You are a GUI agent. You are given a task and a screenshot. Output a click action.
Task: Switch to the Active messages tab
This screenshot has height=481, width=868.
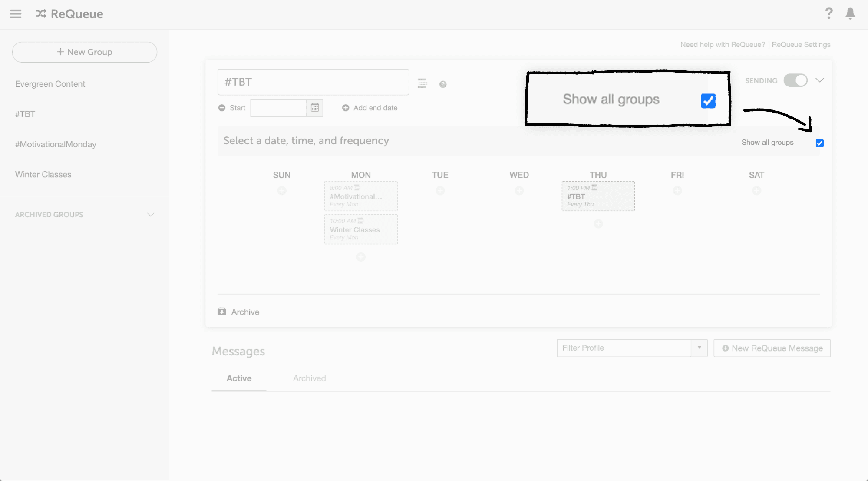pyautogui.click(x=239, y=378)
